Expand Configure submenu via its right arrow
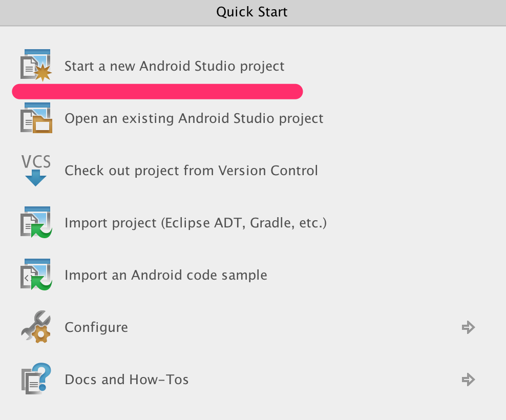 [x=468, y=327]
